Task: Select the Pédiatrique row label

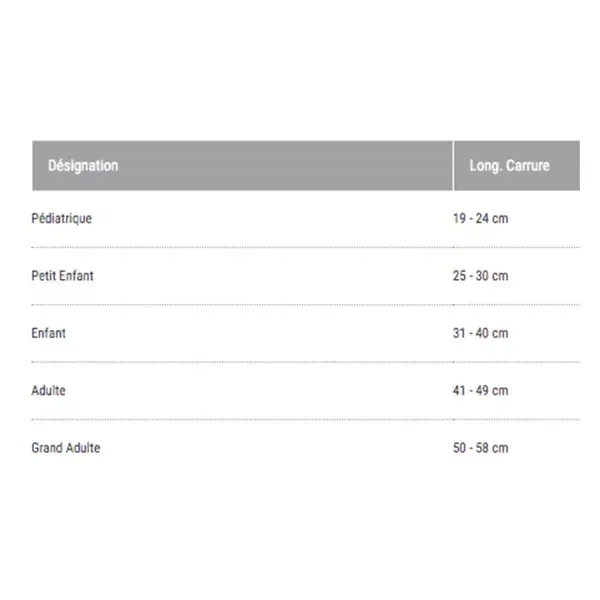Action: pyautogui.click(x=62, y=218)
